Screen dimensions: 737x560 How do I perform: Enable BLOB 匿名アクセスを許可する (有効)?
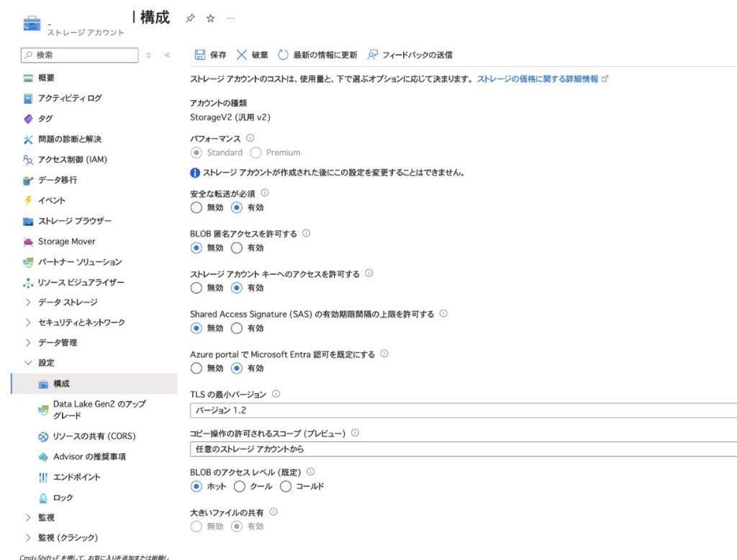[237, 248]
